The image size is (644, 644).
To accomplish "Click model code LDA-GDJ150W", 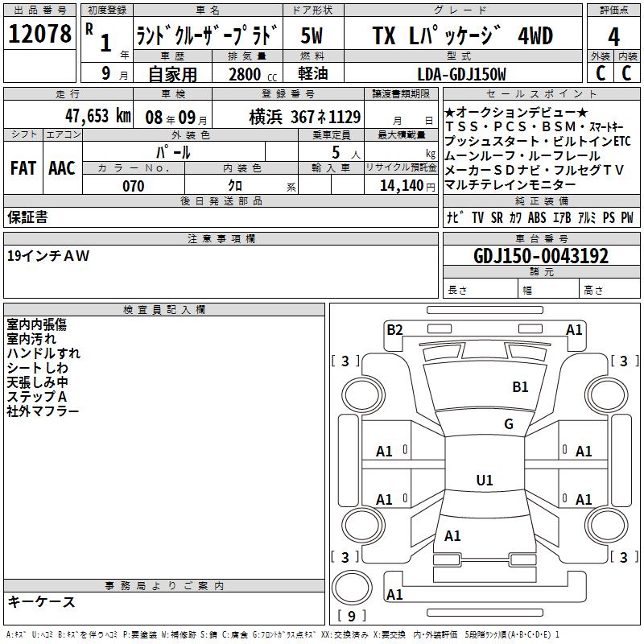I will [x=462, y=74].
